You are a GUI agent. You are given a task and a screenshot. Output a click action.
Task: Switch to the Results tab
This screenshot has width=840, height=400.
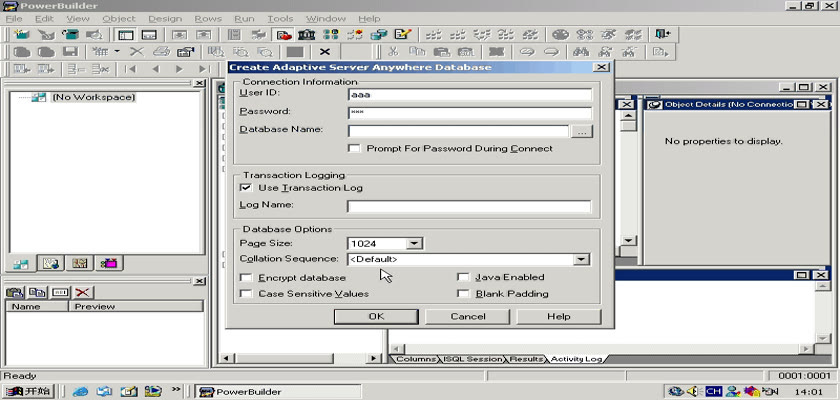(x=526, y=359)
